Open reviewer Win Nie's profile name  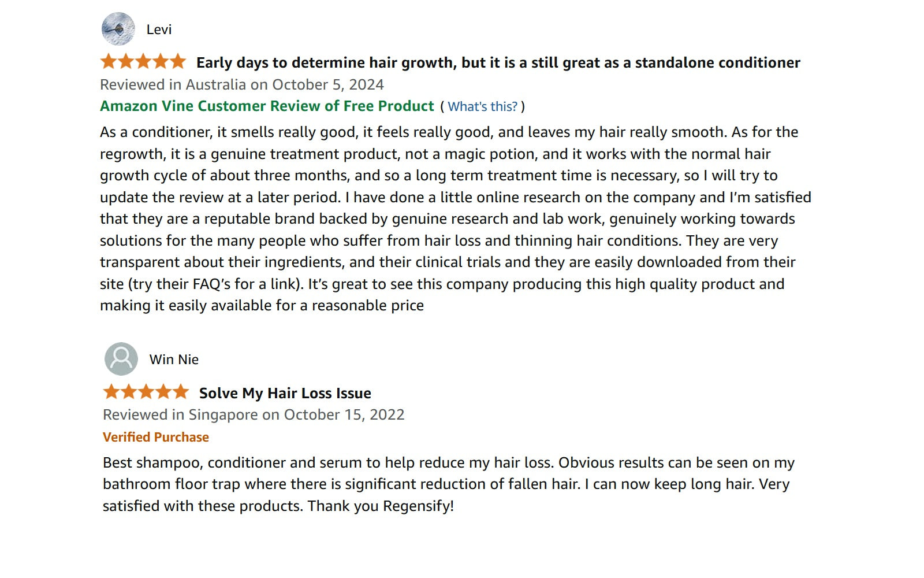pos(174,360)
